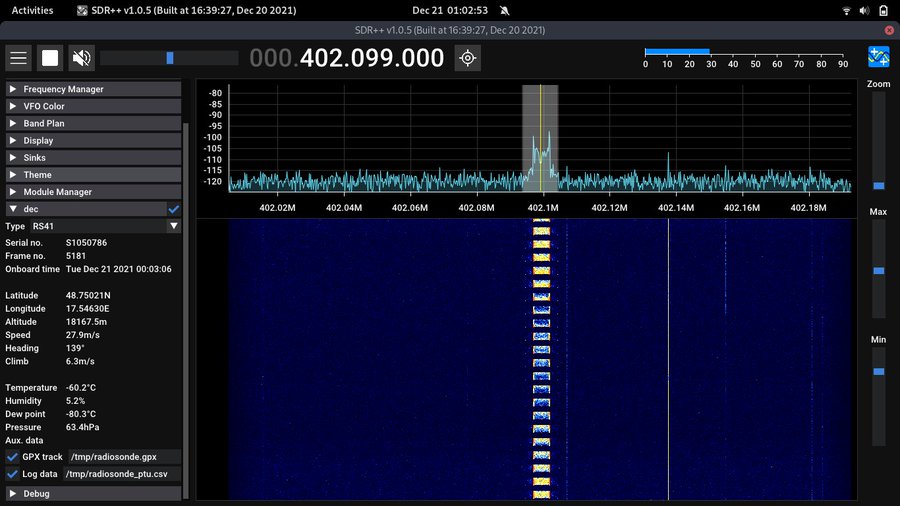900x506 pixels.
Task: Click 402.14M frequency axis label
Action: [x=676, y=208]
